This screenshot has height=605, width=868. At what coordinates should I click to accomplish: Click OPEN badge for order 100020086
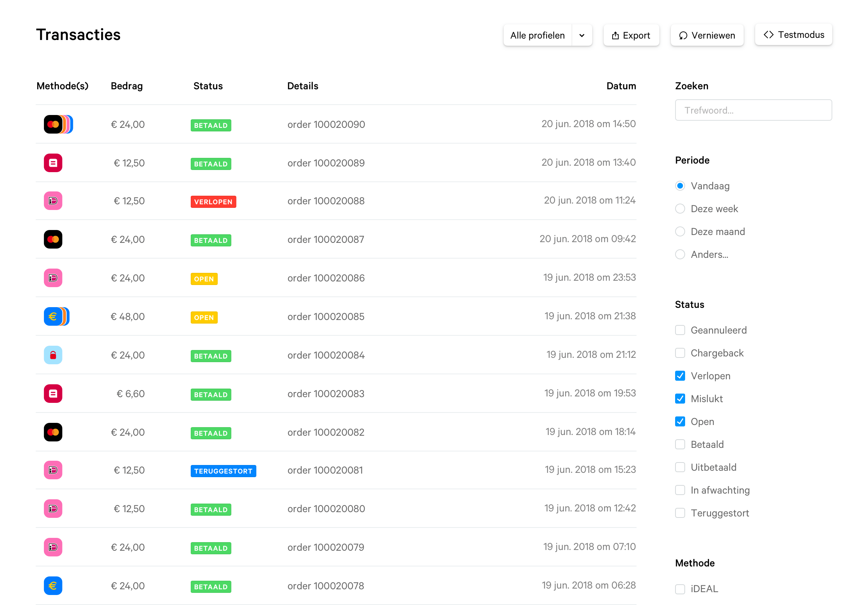(x=204, y=279)
